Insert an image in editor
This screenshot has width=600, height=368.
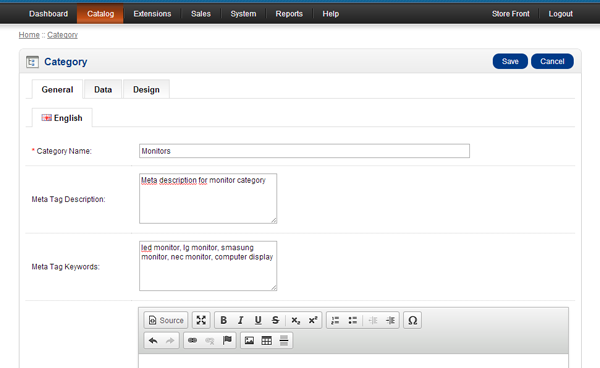(249, 340)
